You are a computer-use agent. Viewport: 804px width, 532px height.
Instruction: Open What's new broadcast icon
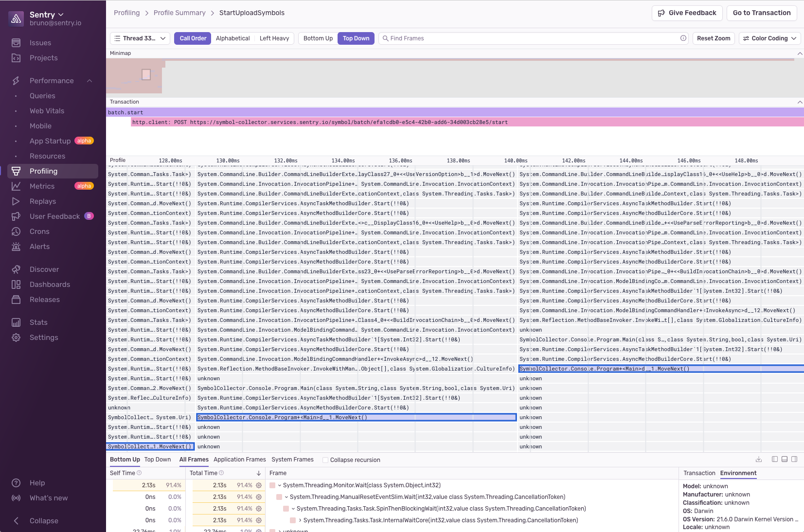click(x=16, y=498)
